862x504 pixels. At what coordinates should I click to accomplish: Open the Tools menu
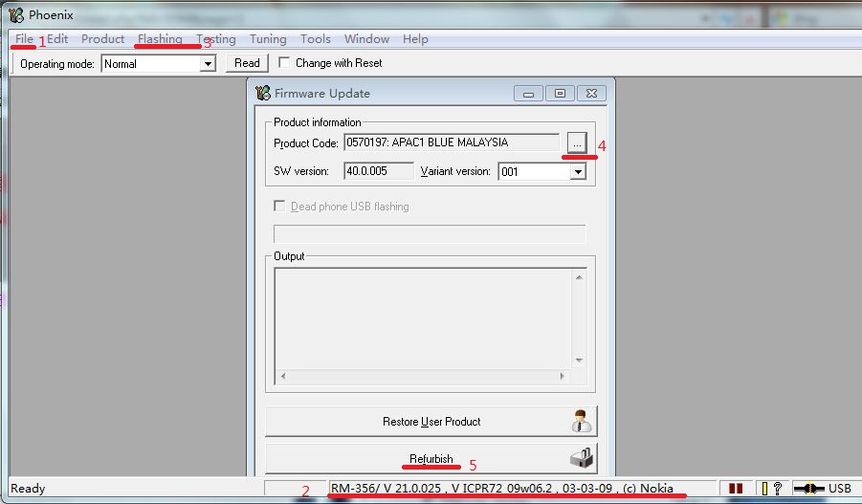tap(316, 39)
